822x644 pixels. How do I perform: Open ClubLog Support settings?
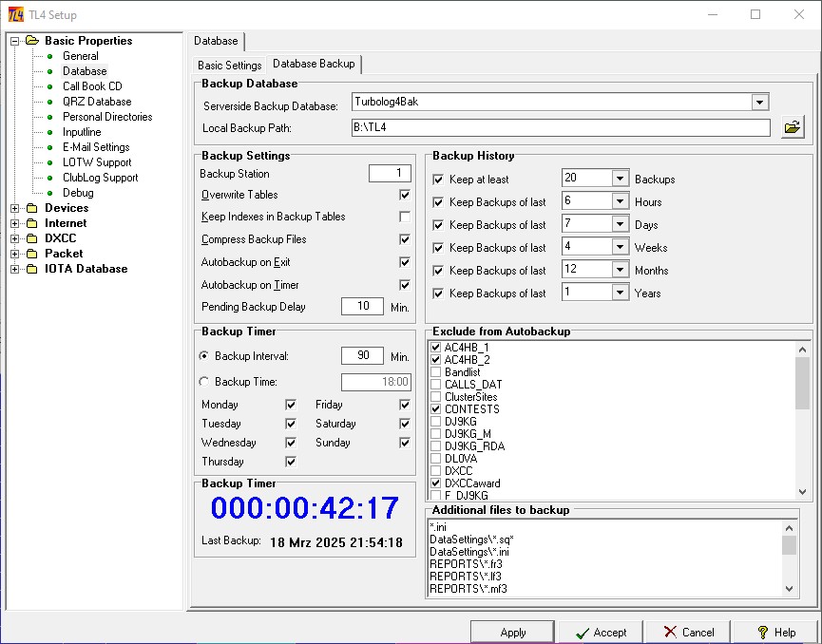pyautogui.click(x=100, y=178)
